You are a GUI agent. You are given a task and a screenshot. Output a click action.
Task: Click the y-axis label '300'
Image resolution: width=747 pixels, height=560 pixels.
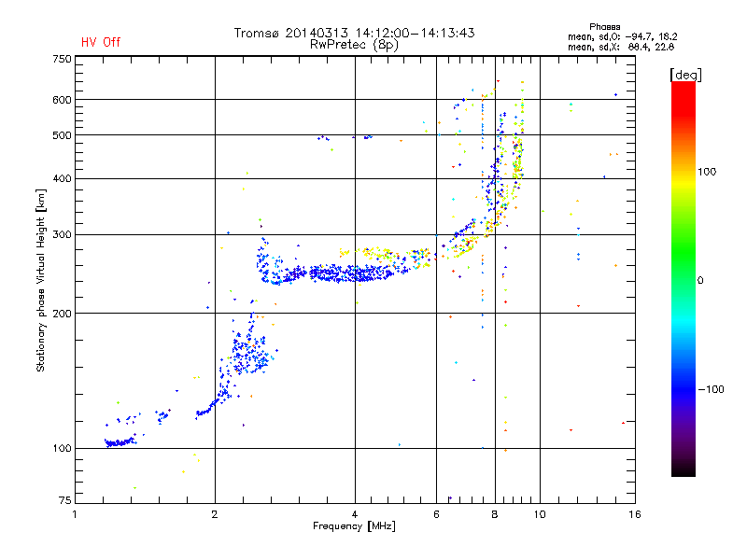(x=62, y=235)
